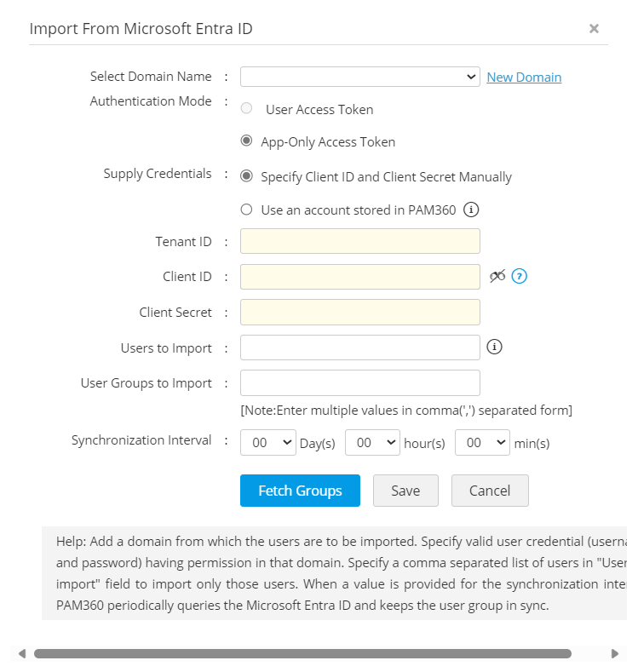The width and height of the screenshot is (638, 672).
Task: Click info icon next to Users to Import
Action: pos(494,347)
